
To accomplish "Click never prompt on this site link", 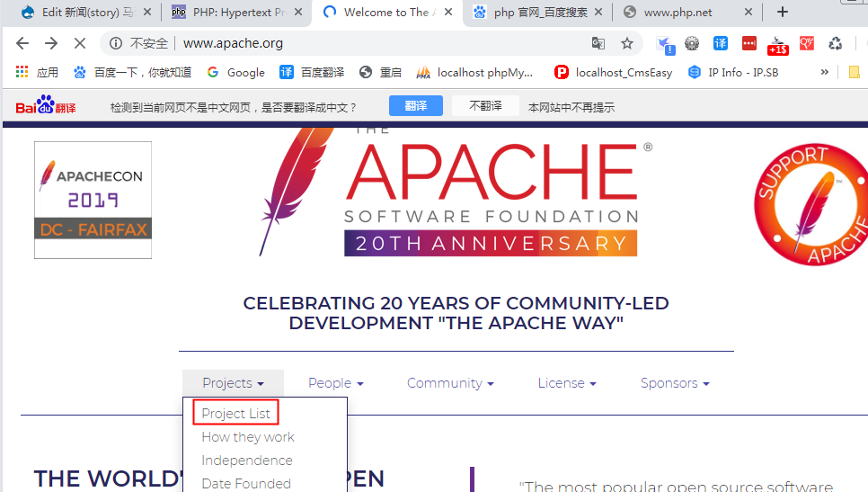I will 571,108.
